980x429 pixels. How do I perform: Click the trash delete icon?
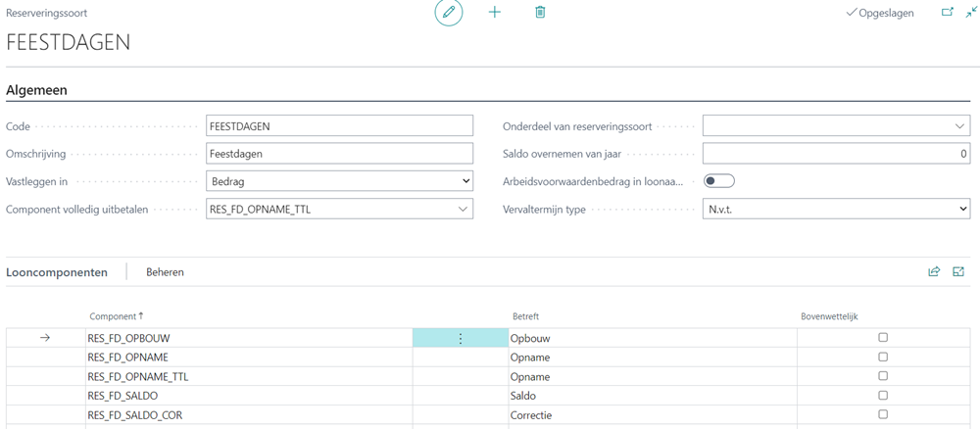540,13
